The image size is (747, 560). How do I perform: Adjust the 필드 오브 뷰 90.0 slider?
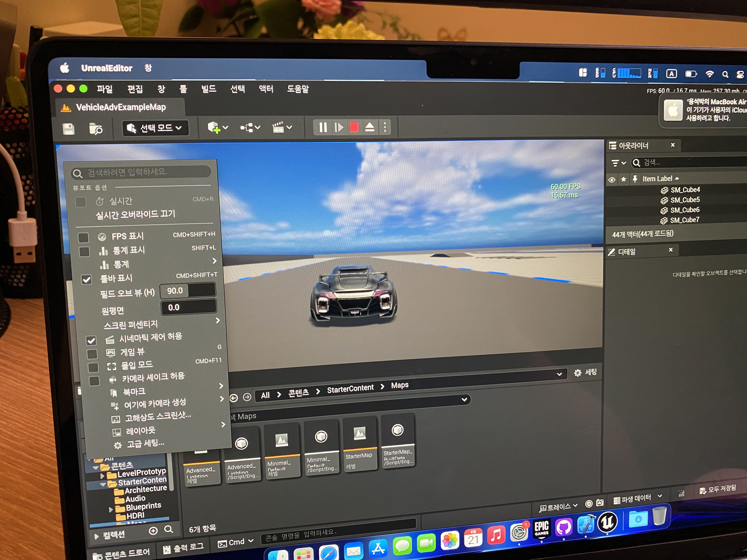[188, 291]
